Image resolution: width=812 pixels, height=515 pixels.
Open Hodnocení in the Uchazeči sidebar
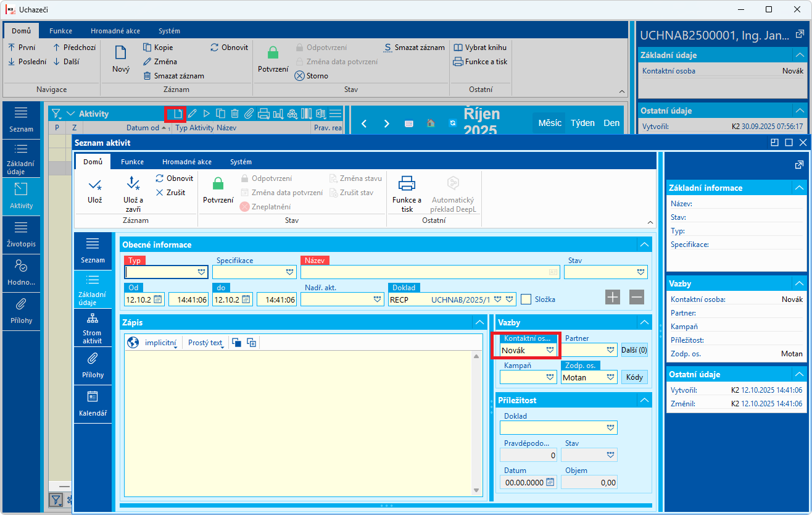(x=22, y=273)
